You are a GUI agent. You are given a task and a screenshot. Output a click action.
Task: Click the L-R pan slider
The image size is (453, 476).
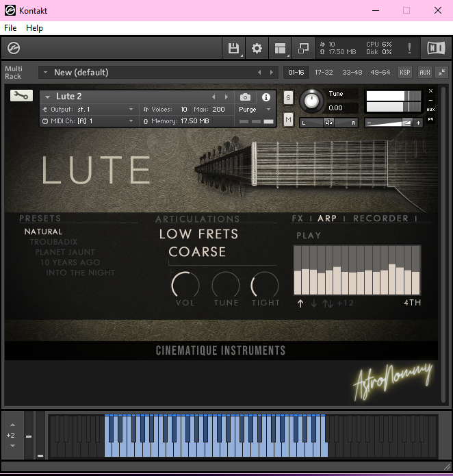(328, 123)
